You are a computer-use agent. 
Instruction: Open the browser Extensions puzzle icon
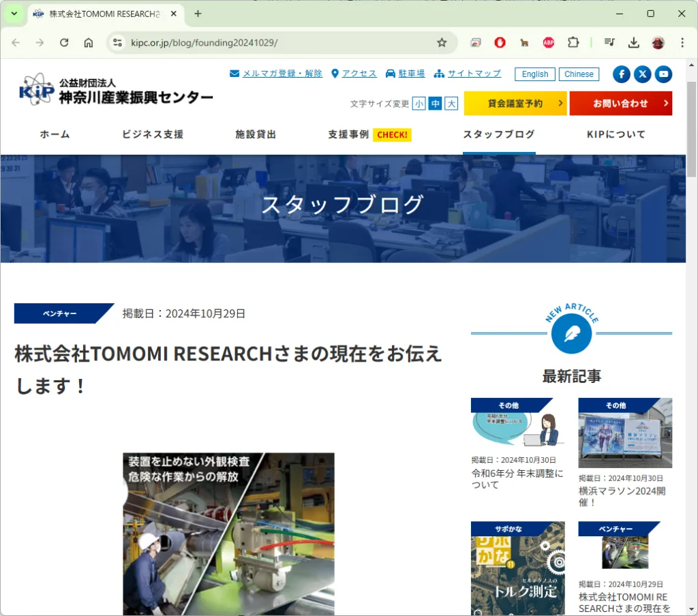573,43
